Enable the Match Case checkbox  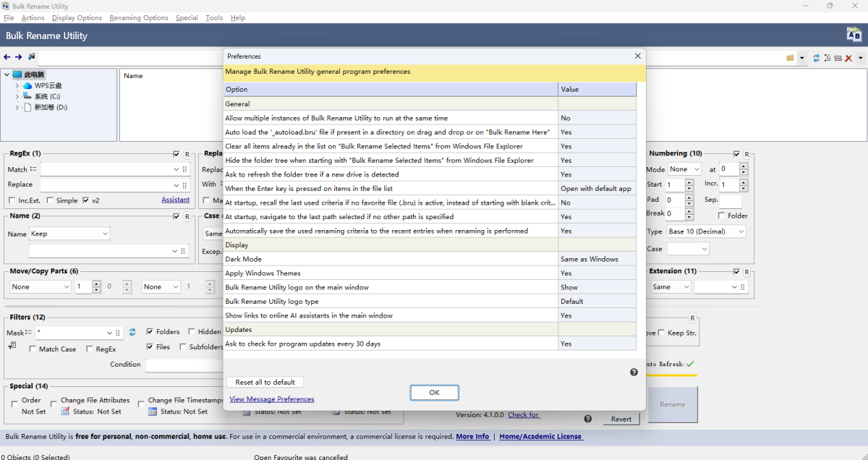(x=33, y=349)
